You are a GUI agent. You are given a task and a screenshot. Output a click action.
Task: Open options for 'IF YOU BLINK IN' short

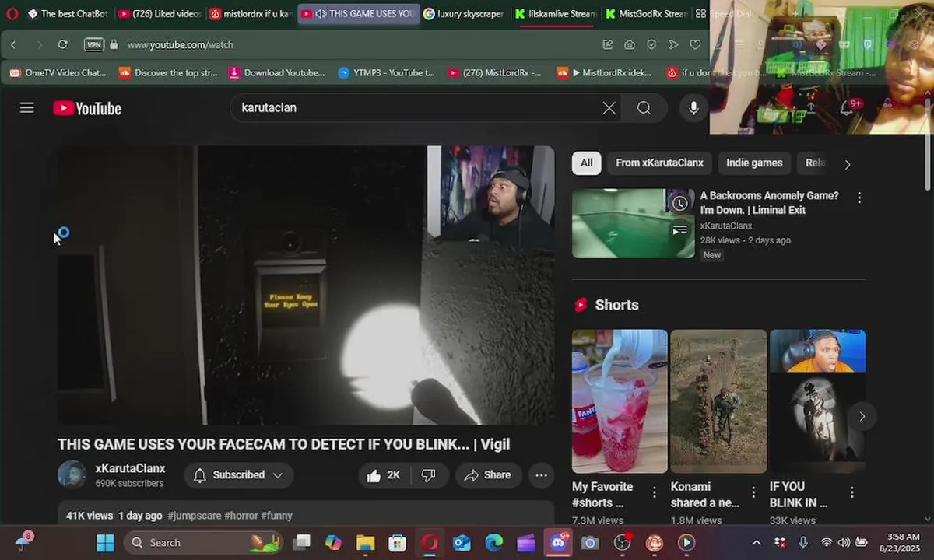click(x=852, y=492)
